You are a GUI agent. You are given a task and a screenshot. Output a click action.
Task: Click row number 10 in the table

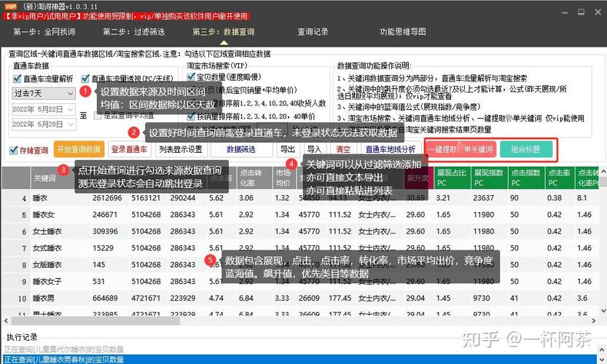coord(22,298)
